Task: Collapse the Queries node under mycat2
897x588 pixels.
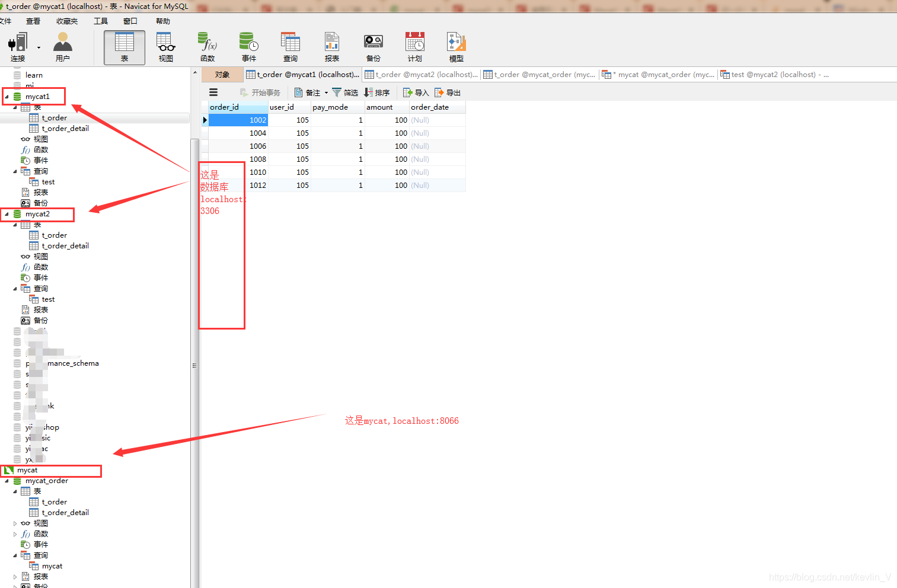Action: [15, 289]
